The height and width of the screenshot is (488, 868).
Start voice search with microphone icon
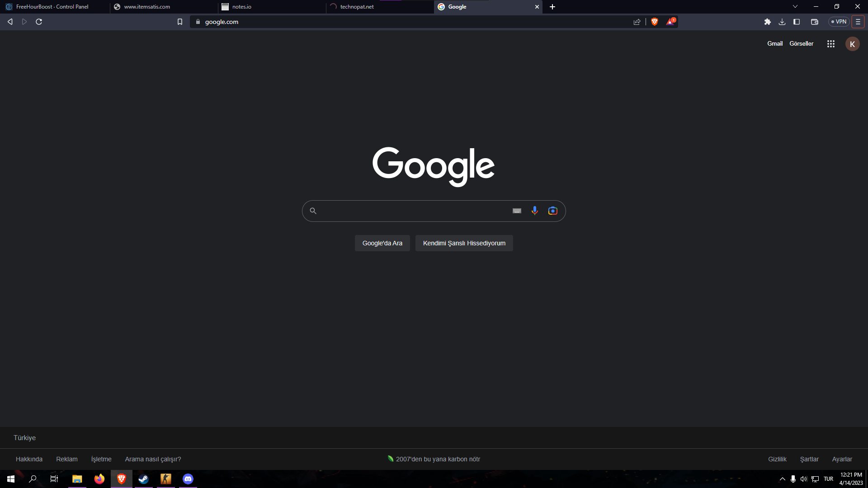pos(534,211)
